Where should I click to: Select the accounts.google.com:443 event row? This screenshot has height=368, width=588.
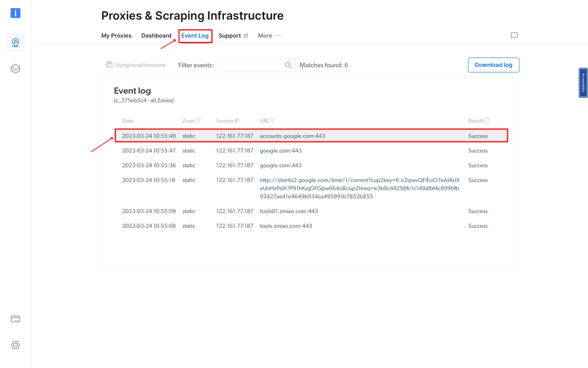[313, 136]
